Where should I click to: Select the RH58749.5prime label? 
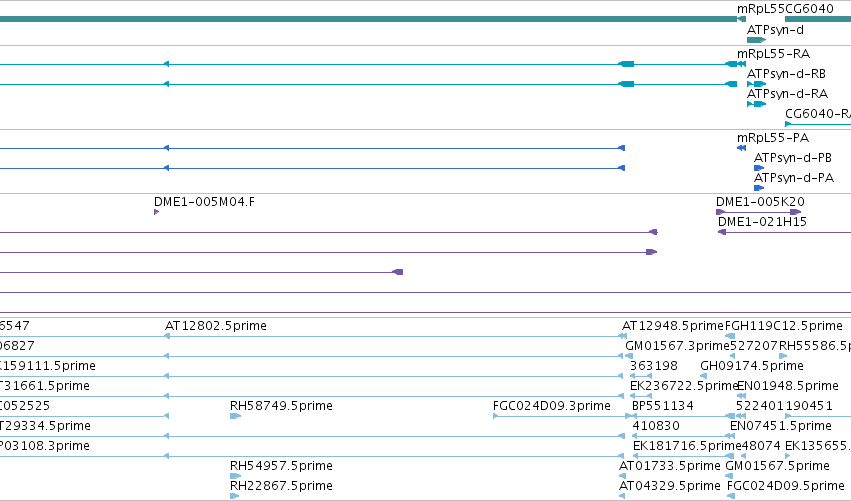coord(281,406)
